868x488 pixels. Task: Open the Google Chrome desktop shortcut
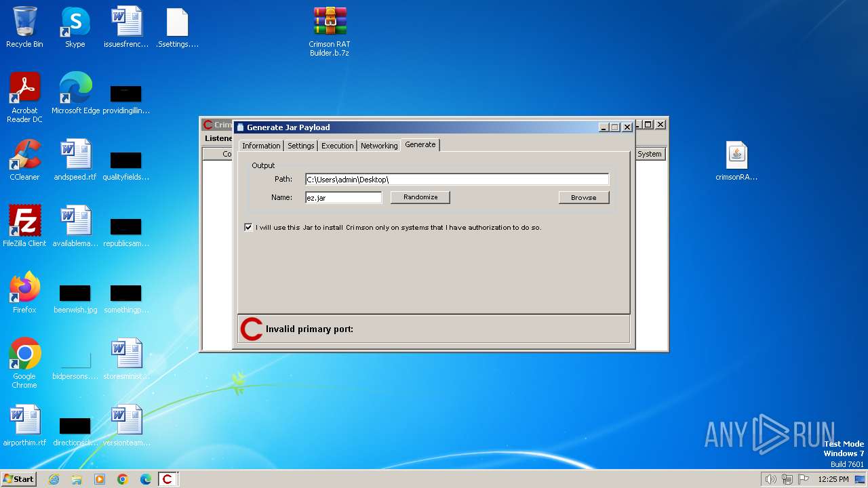coord(24,364)
